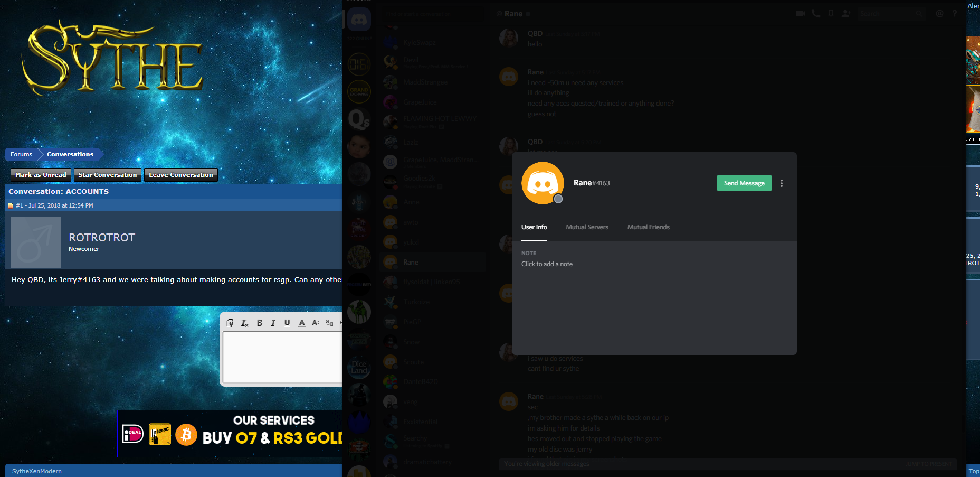Show pinned messages in Rane chat
This screenshot has width=980, height=477.
831,14
